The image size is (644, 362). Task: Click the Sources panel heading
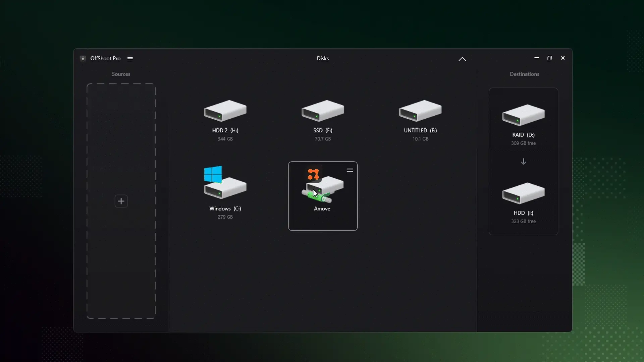(121, 74)
